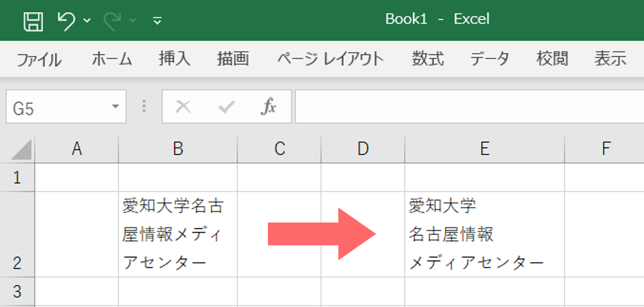The height and width of the screenshot is (307, 644).
Task: Click the Redo arrow icon
Action: tap(112, 21)
